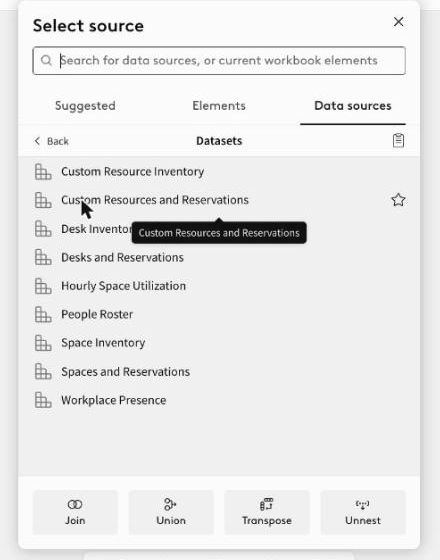This screenshot has width=440, height=560.
Task: Click the clipboard icon beside Datasets
Action: (398, 141)
